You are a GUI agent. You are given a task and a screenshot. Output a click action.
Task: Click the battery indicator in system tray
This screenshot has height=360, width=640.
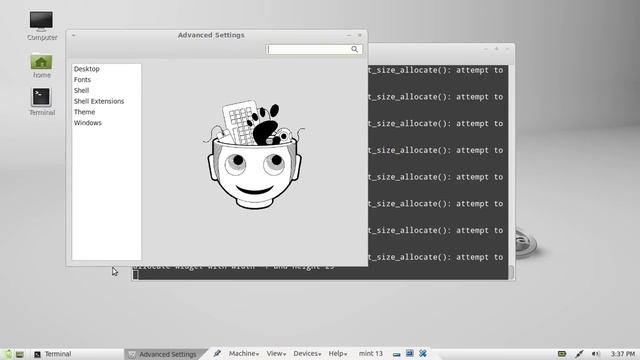(562, 354)
